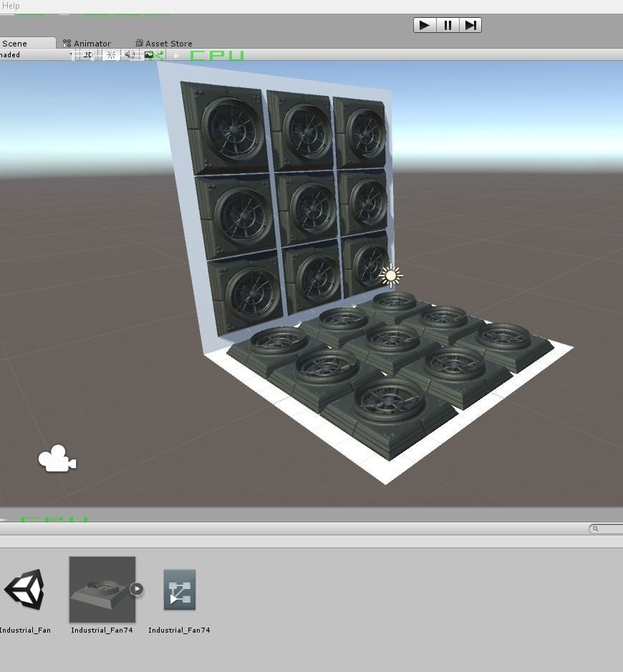
Task: Switch to the Scene tab
Action: [x=27, y=43]
